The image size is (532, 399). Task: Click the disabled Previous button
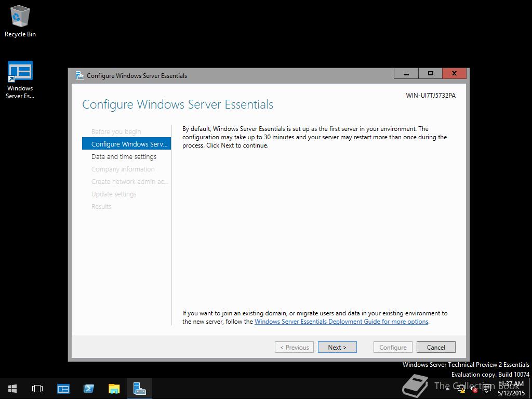pos(294,347)
